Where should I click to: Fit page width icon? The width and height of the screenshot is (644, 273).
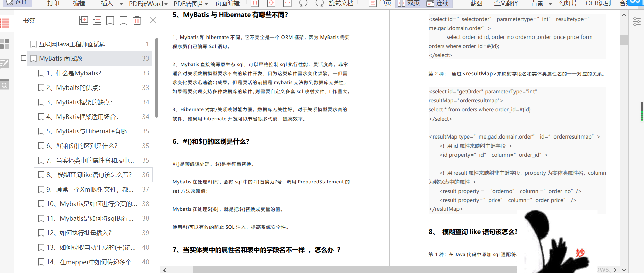[x=287, y=3]
